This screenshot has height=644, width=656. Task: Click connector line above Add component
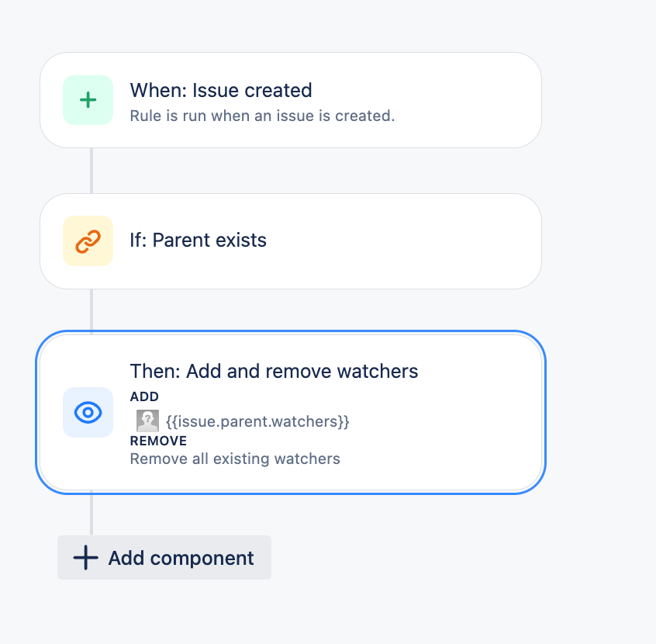pyautogui.click(x=91, y=513)
